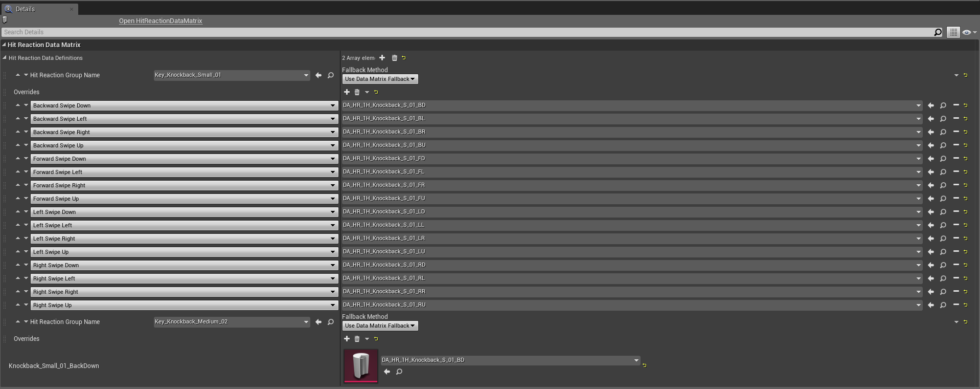
Task: Open HitReactionDataMatrix link
Action: (161, 21)
